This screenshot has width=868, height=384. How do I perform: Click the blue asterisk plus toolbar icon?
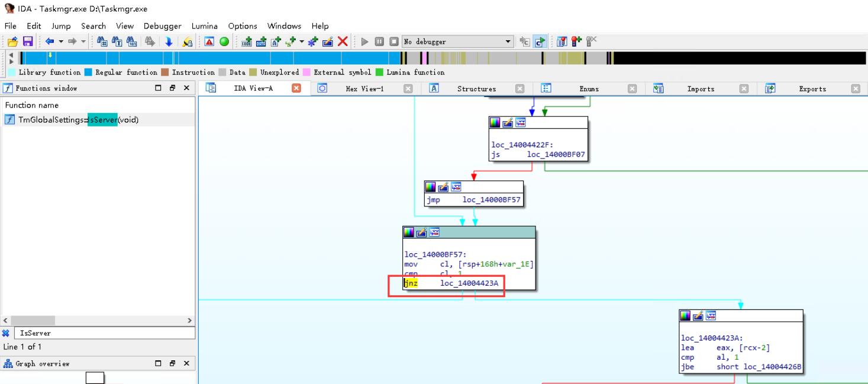coord(312,41)
